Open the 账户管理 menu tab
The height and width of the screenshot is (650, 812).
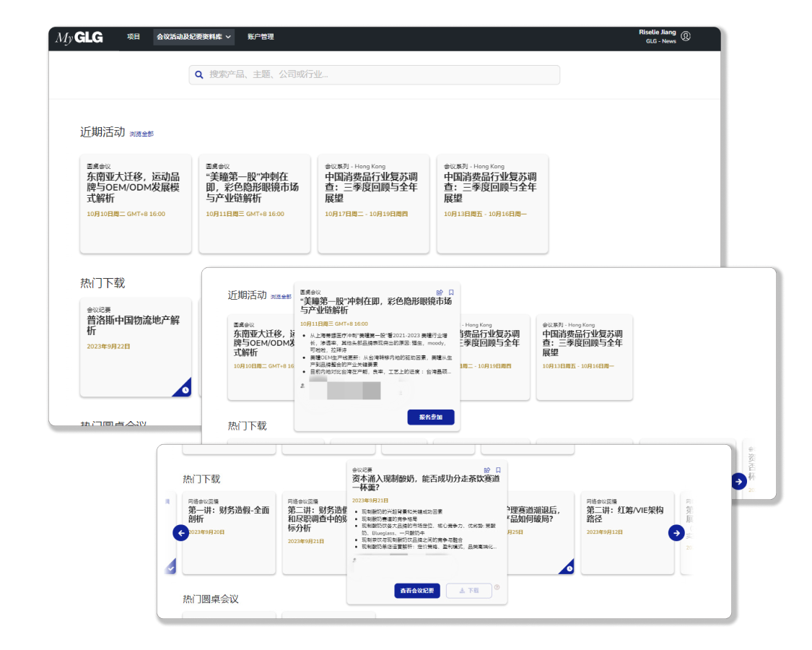point(261,37)
